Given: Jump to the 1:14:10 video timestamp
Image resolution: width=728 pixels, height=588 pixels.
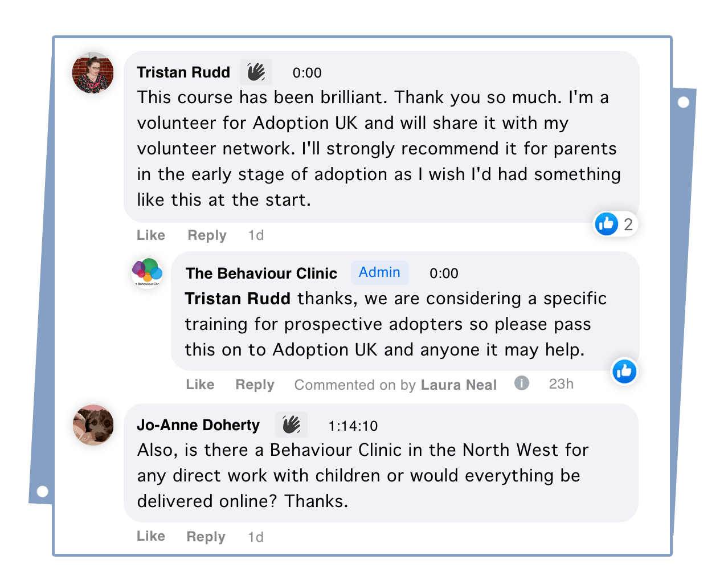Looking at the screenshot, I should click(353, 426).
